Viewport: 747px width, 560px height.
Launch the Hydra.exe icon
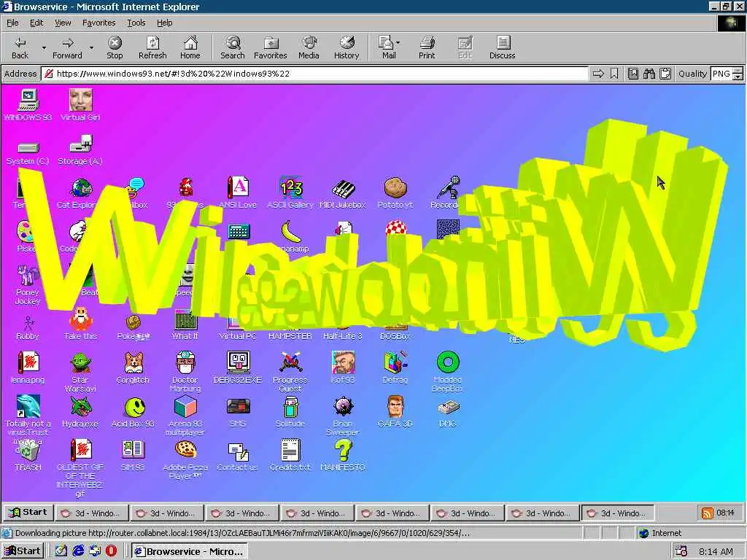[80, 411]
